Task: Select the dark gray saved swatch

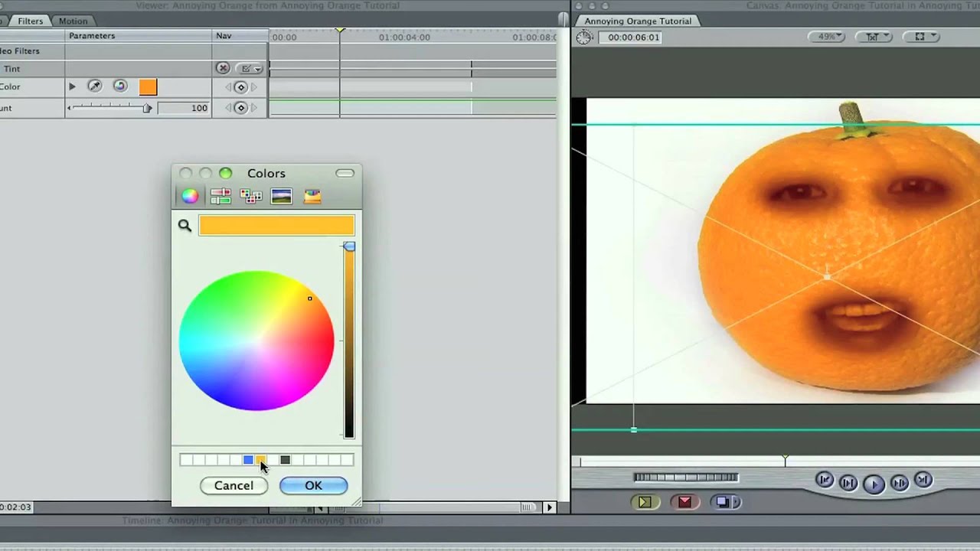Action: 285,460
